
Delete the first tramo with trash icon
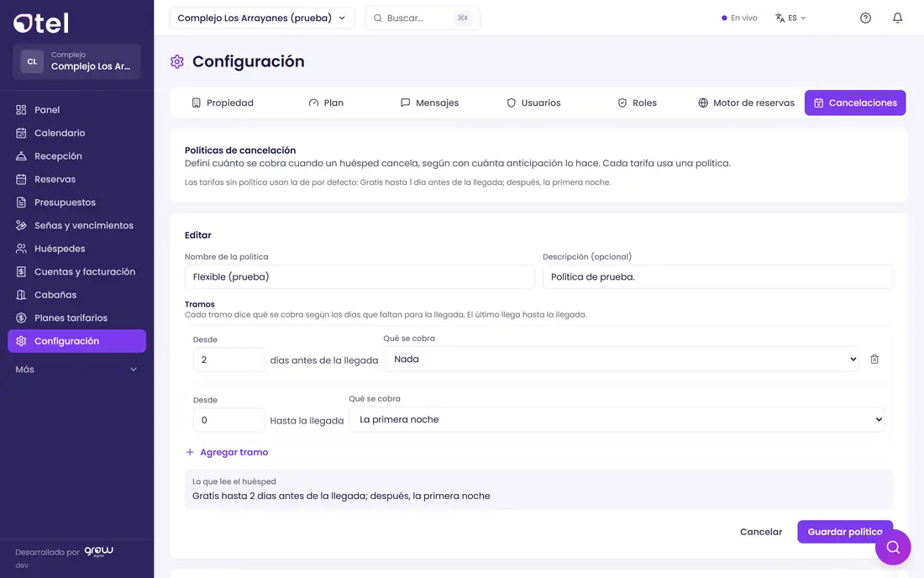874,359
